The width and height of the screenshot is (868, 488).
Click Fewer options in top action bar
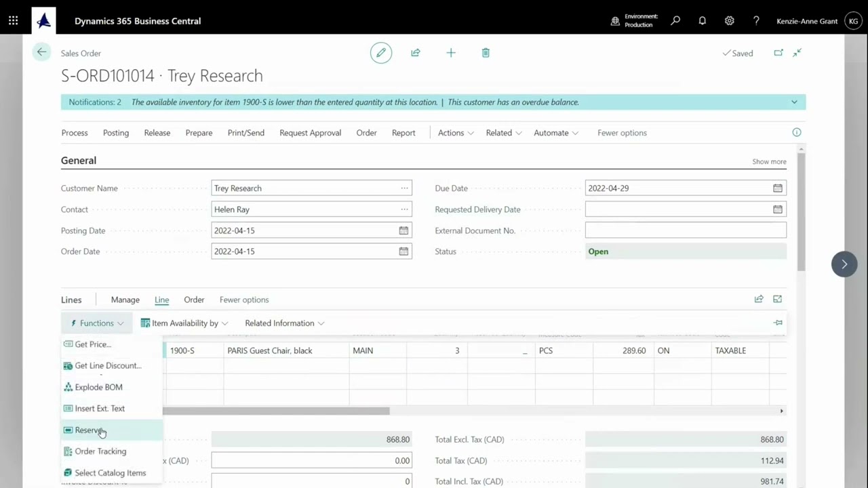[622, 133]
